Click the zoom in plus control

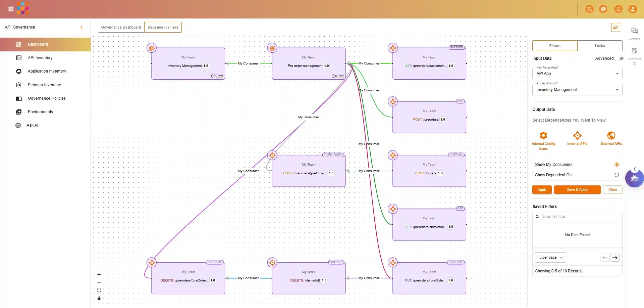pos(99,274)
